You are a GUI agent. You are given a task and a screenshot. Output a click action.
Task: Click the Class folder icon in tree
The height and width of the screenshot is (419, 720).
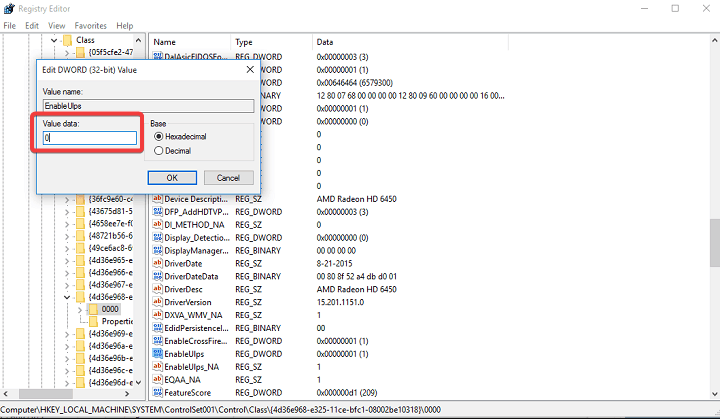point(67,40)
